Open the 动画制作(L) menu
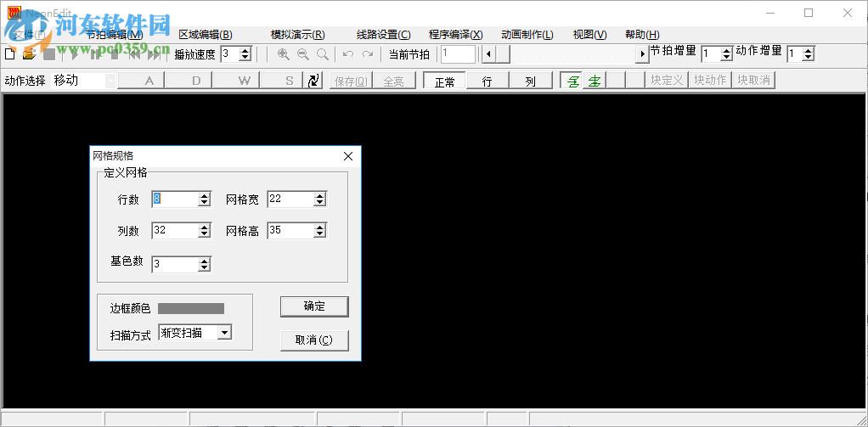 (527, 35)
